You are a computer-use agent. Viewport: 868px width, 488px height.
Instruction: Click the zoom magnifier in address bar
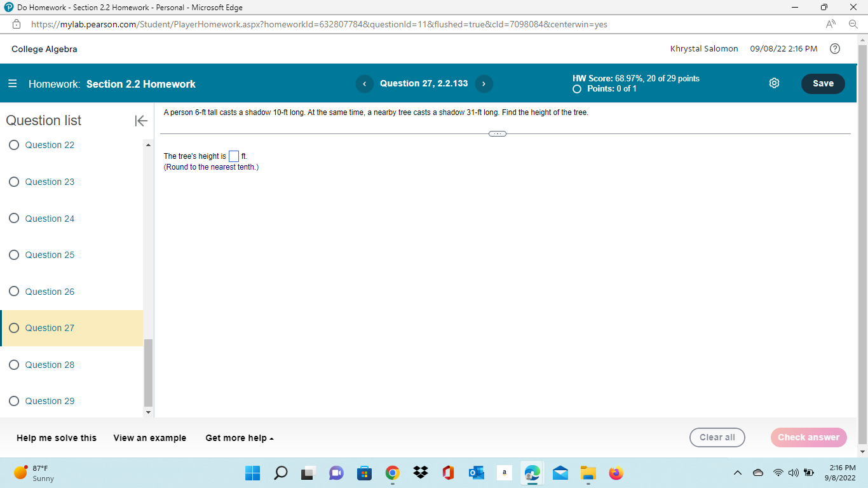(x=853, y=24)
